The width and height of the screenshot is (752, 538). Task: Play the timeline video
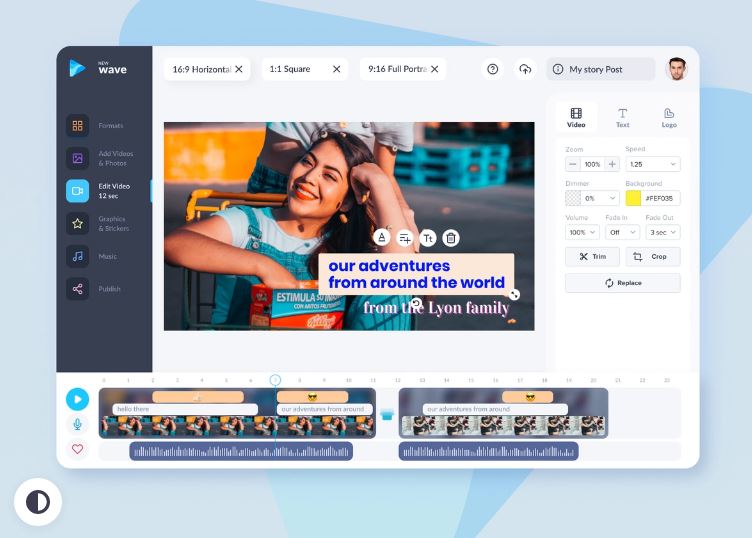pos(77,399)
